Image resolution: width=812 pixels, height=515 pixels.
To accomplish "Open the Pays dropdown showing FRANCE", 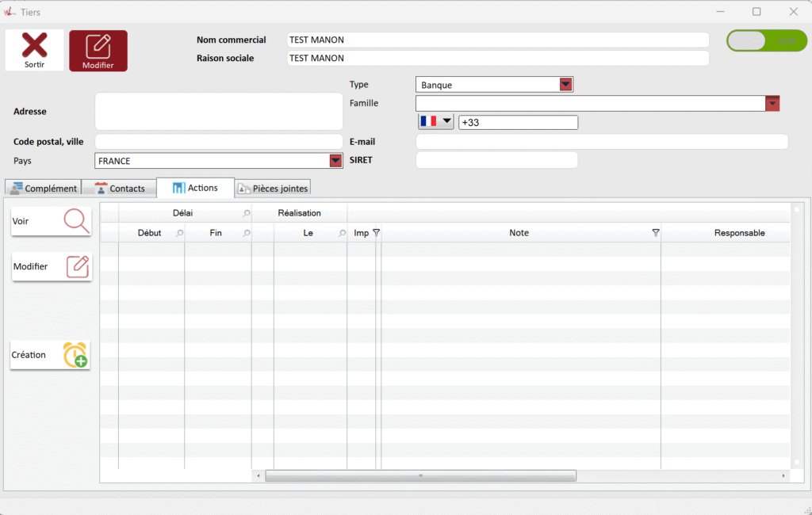I will click(x=335, y=161).
